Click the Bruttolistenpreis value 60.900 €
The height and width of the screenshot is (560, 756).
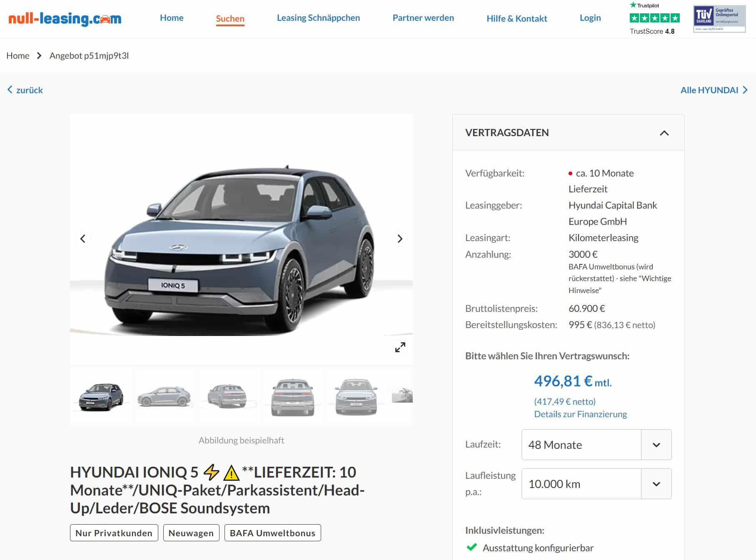click(586, 309)
